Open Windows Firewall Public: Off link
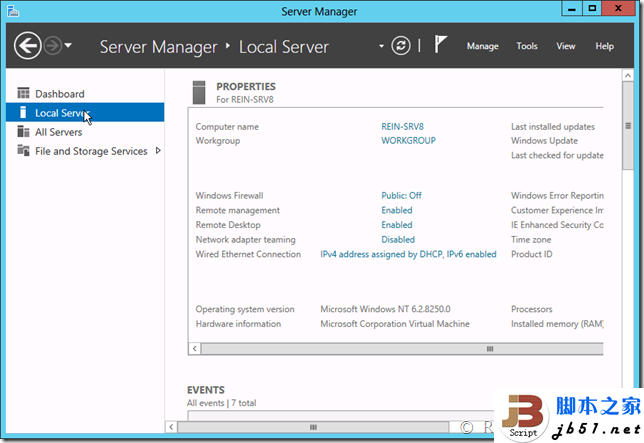 coord(401,195)
